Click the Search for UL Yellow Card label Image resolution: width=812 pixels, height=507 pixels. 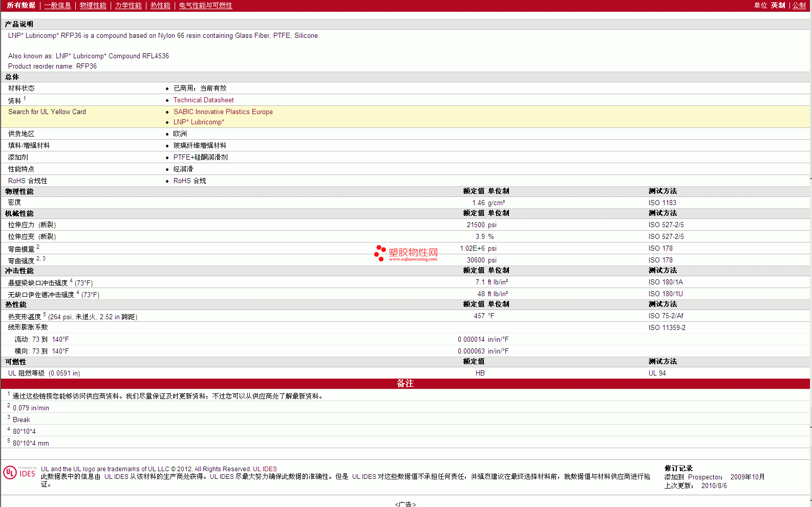coord(47,112)
